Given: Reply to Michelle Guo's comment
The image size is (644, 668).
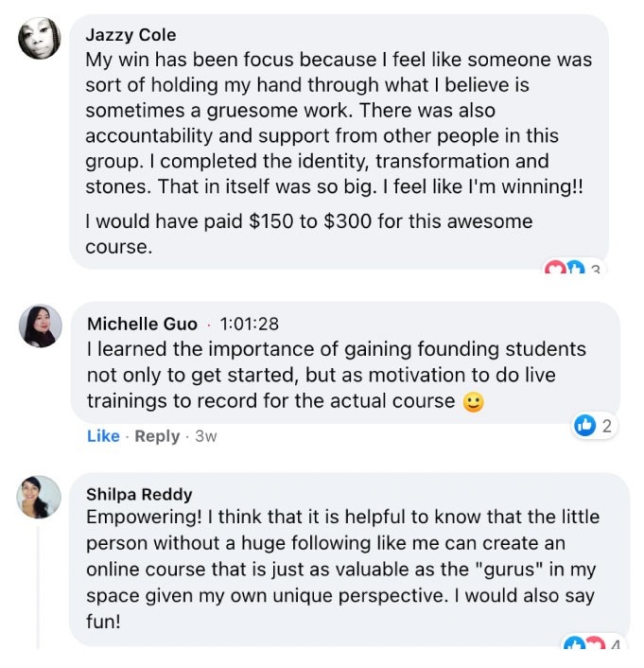Looking at the screenshot, I should coord(157,436).
